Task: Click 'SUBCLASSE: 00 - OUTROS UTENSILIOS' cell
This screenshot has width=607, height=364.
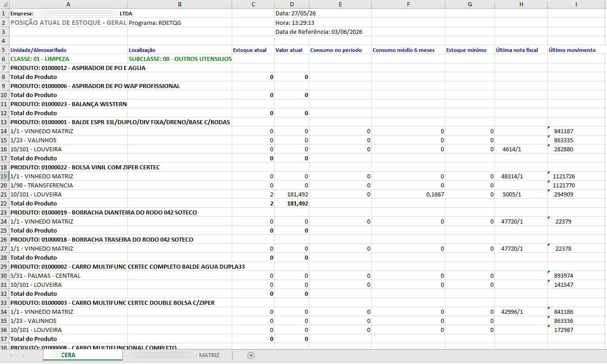Action: 180,59
